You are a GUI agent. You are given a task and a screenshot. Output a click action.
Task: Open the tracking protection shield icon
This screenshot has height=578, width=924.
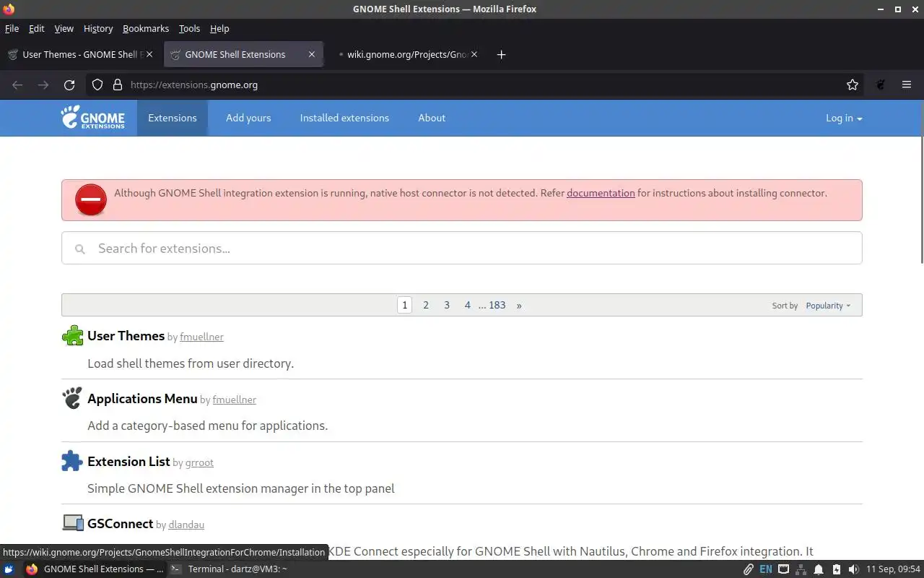tap(97, 85)
